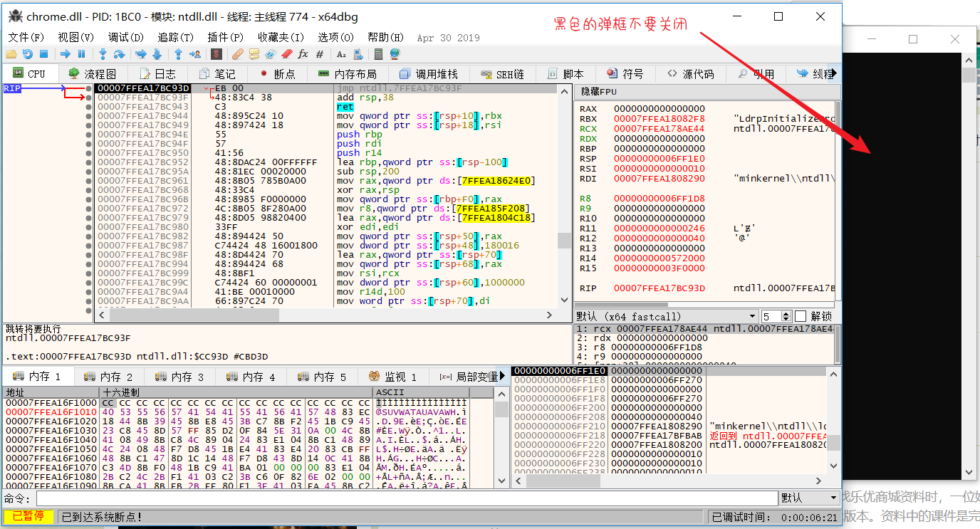Click the Trace Into icon
Screen dimensions: 980x529
(x=140, y=54)
